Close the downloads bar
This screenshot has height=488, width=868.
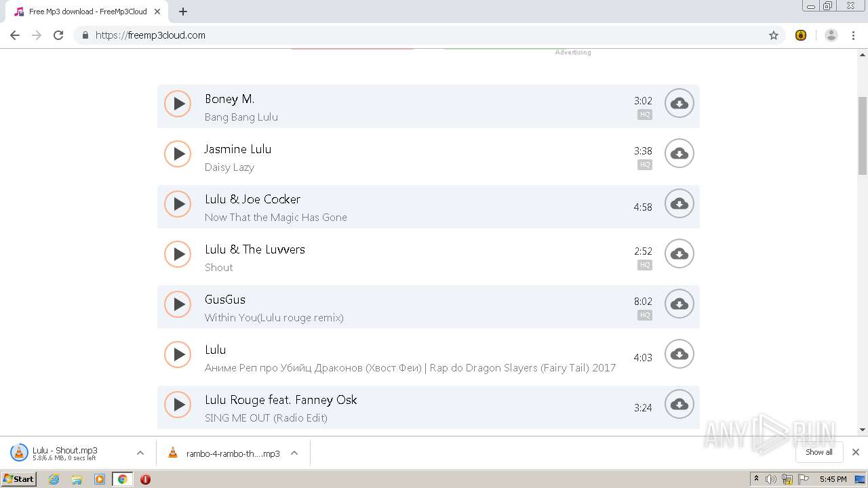[855, 452]
